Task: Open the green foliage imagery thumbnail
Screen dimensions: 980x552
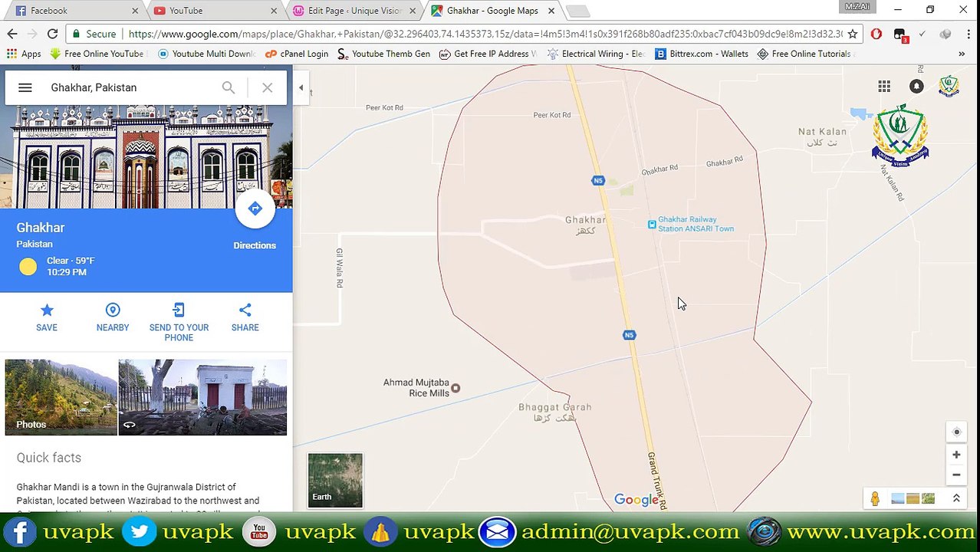Action: click(x=928, y=499)
